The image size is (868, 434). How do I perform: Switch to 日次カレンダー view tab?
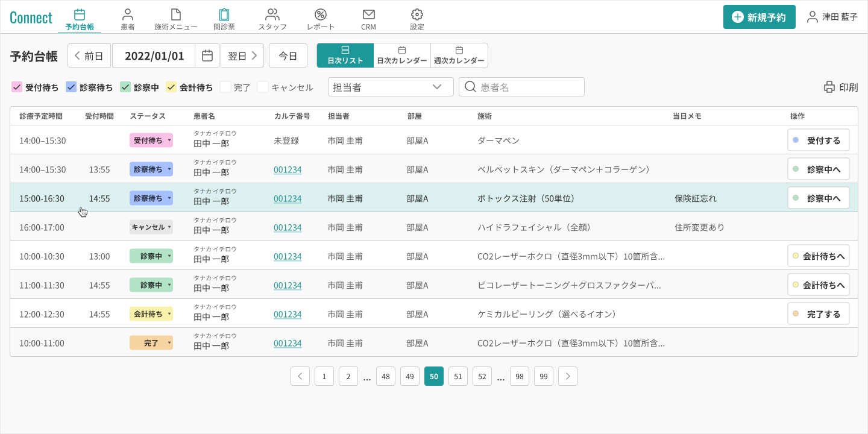pyautogui.click(x=402, y=55)
